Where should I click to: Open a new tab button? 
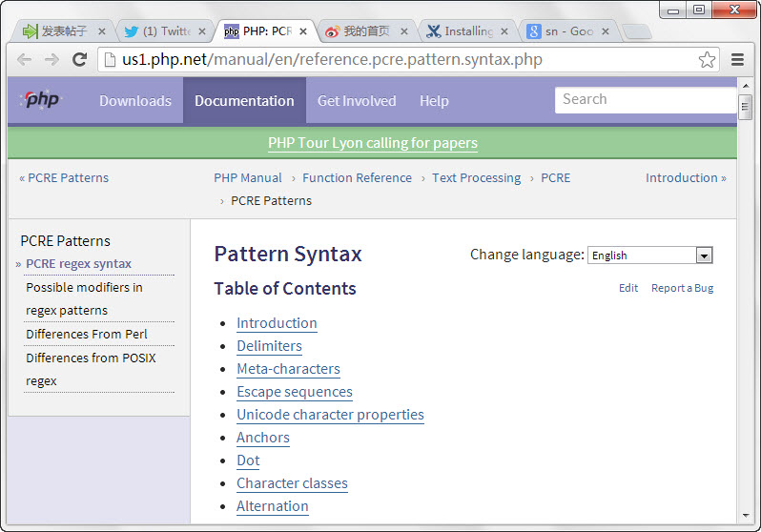tap(637, 31)
